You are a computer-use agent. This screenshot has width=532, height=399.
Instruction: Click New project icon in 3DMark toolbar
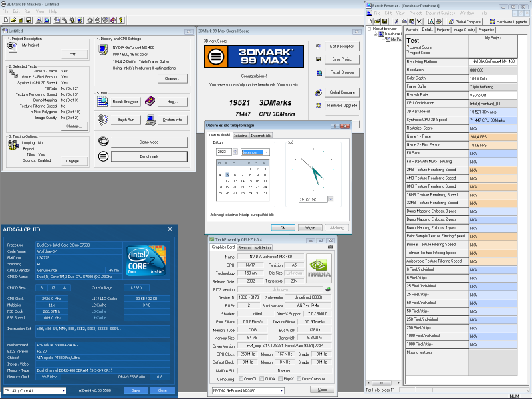click(x=6, y=20)
